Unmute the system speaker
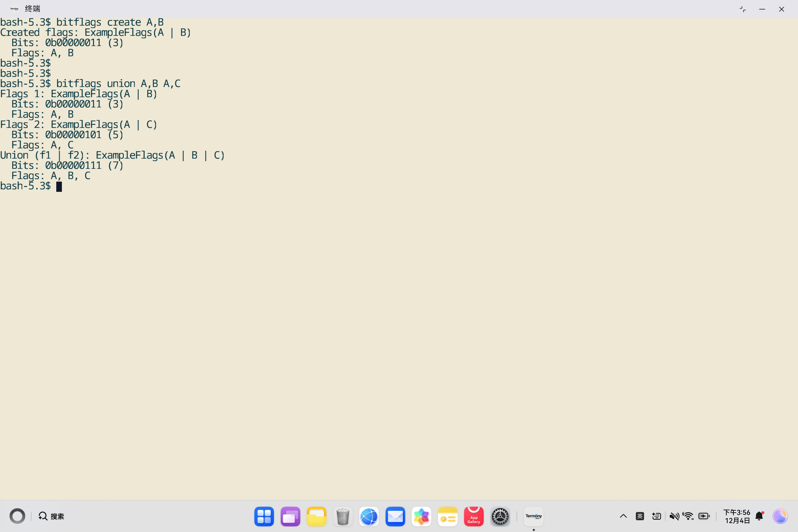The image size is (798, 532). tap(674, 516)
